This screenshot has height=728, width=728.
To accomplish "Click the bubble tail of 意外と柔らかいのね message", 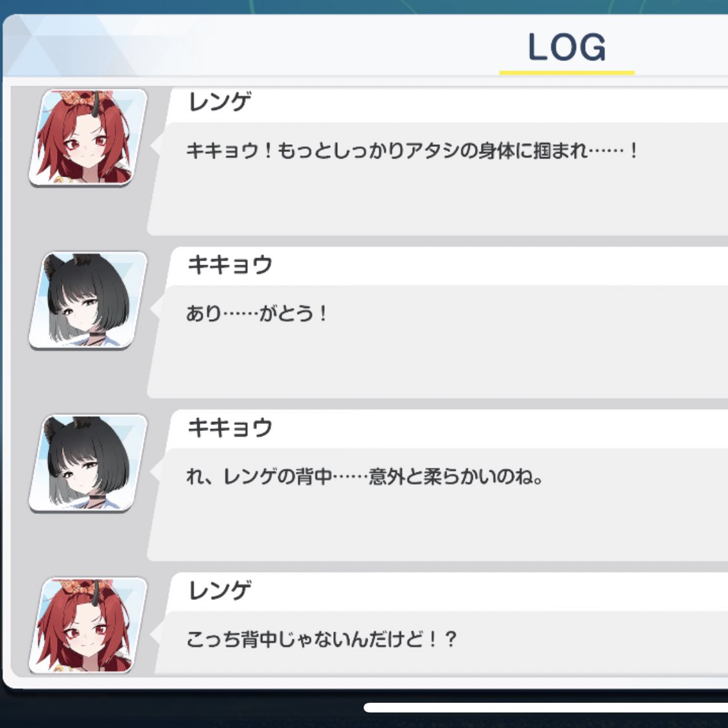I will pos(157,470).
